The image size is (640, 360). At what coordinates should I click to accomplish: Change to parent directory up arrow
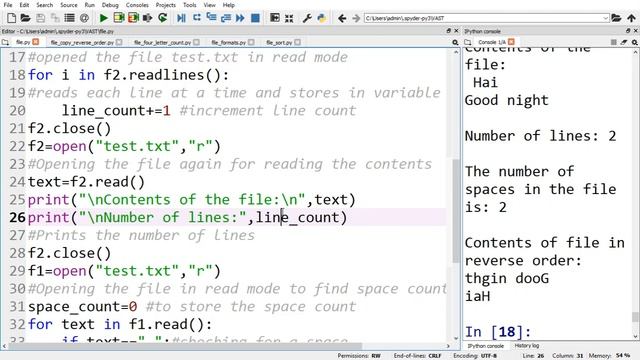631,18
